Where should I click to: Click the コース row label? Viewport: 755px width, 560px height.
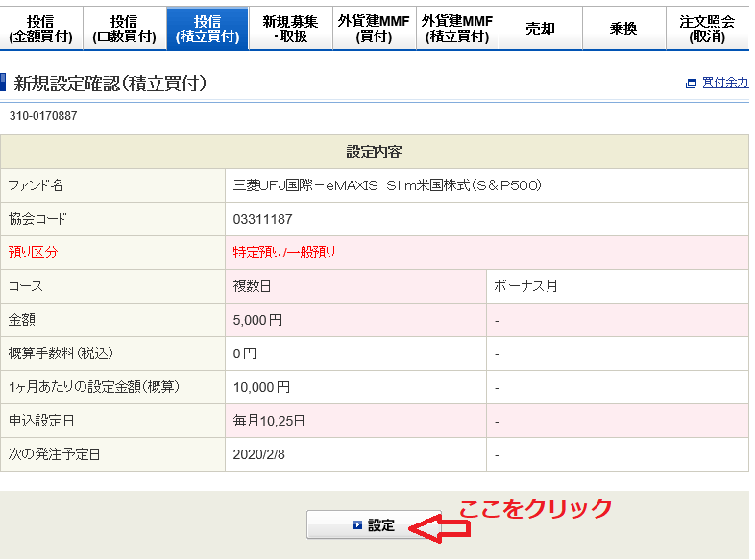point(26,286)
